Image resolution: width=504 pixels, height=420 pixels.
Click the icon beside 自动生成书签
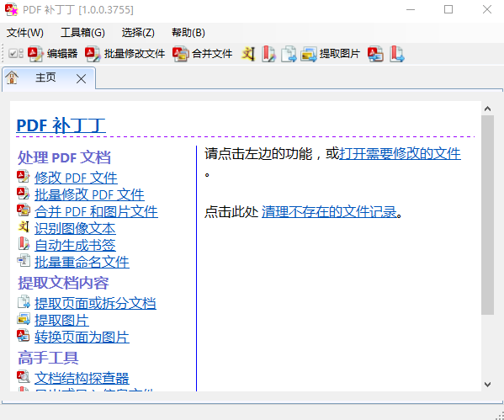click(24, 243)
